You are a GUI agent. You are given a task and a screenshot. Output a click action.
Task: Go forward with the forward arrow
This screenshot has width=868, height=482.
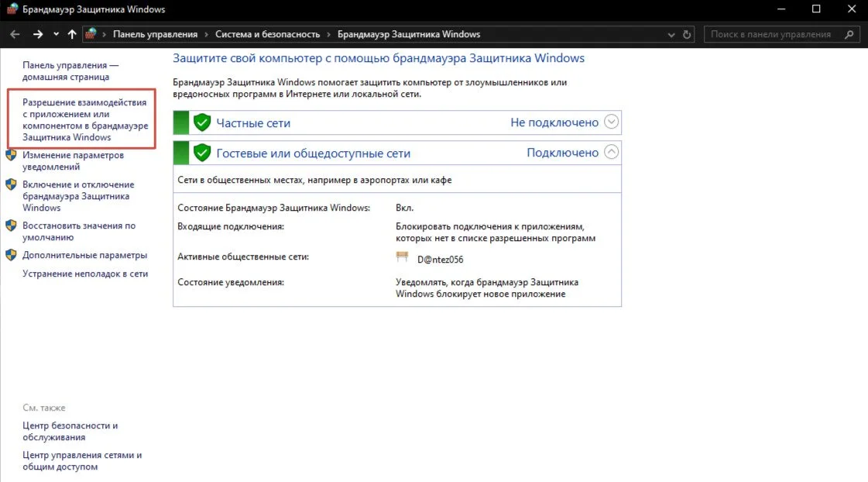pos(38,34)
